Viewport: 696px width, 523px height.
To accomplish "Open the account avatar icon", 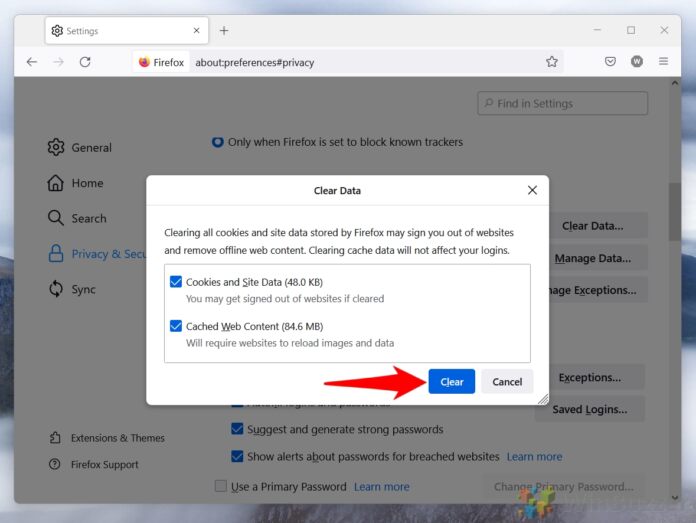I will (x=637, y=61).
